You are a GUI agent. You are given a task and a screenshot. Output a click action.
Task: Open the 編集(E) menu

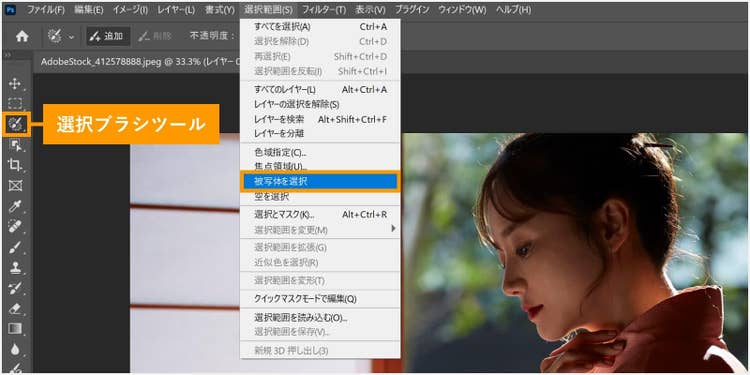pos(89,10)
